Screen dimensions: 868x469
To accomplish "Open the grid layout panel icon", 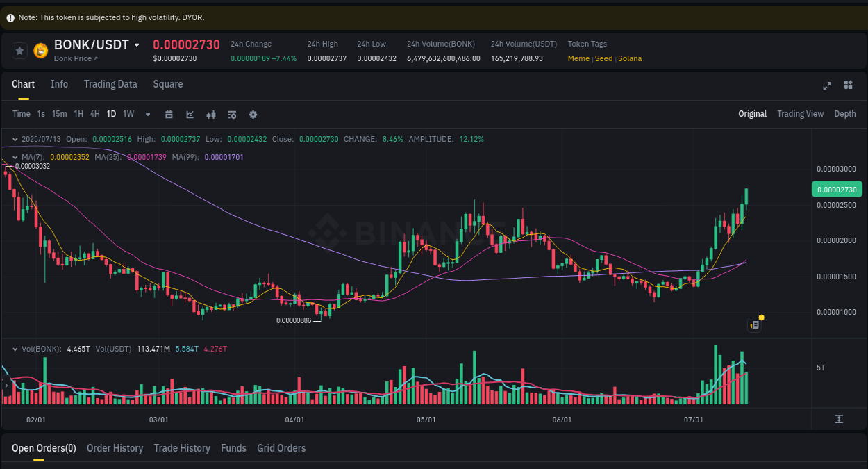I will click(848, 85).
